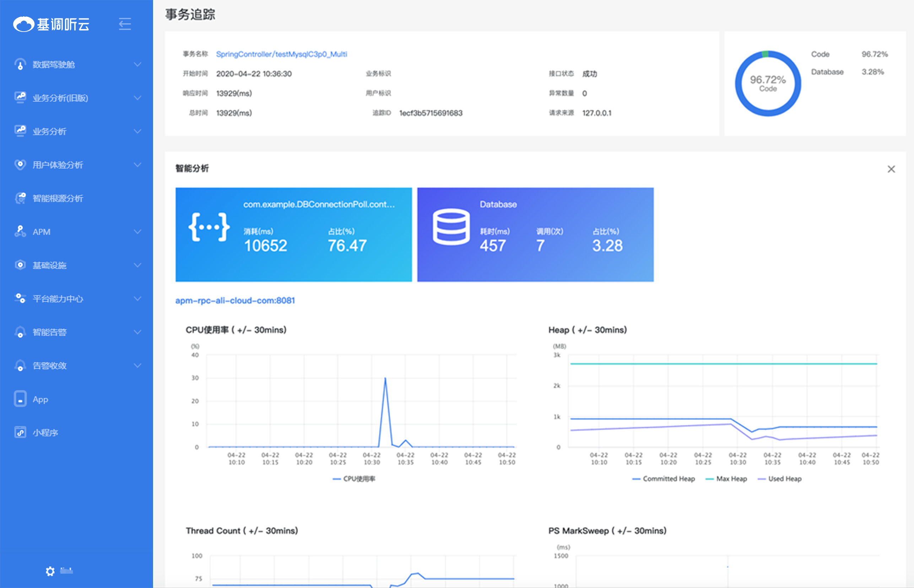The height and width of the screenshot is (588, 914).
Task: Click the 数据驾驶舱 dashboard icon
Action: click(20, 64)
